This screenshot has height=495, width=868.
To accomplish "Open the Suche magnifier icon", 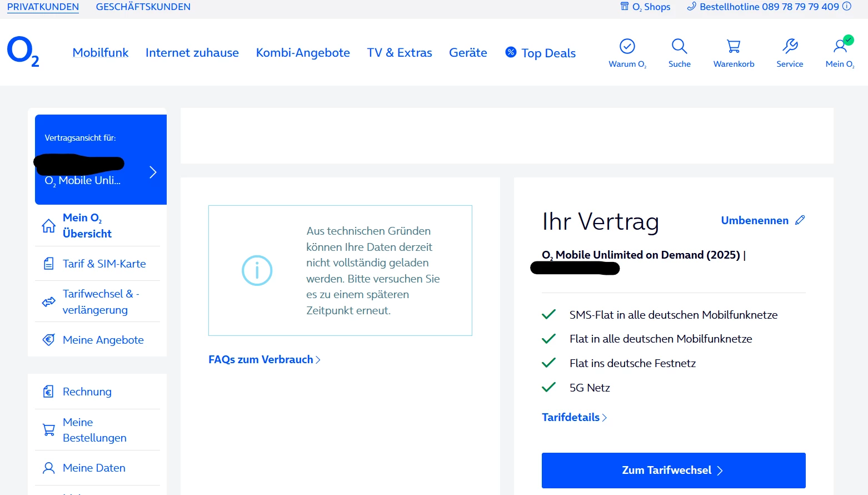I will tap(679, 46).
